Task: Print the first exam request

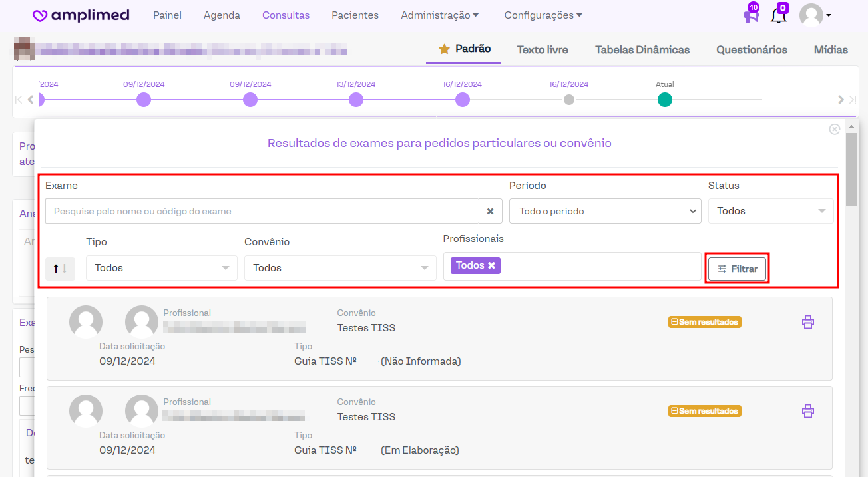Action: pyautogui.click(x=807, y=322)
